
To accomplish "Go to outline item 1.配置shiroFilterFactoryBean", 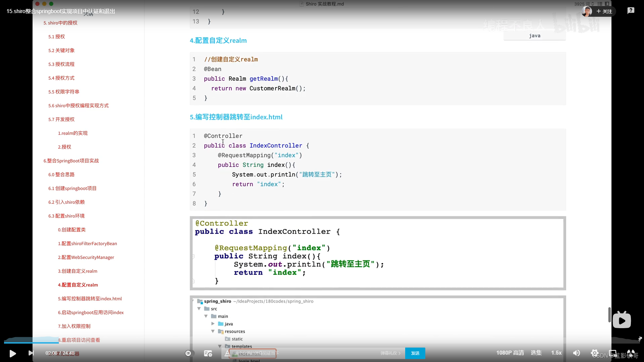I will click(x=88, y=243).
